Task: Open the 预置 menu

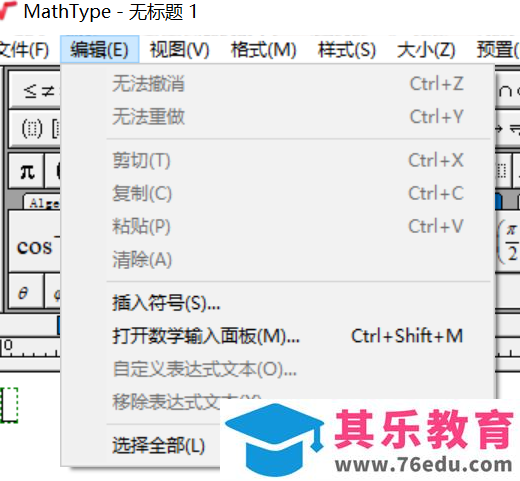Action: coord(498,50)
